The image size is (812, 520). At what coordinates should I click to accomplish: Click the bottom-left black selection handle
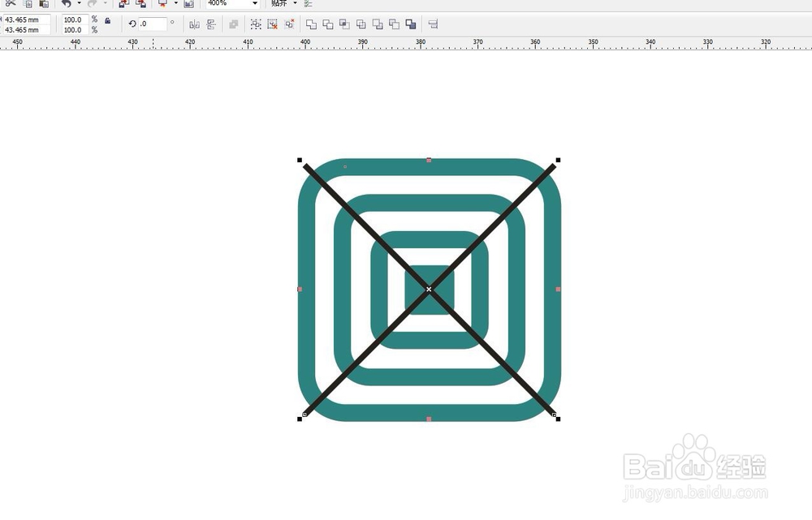point(300,419)
